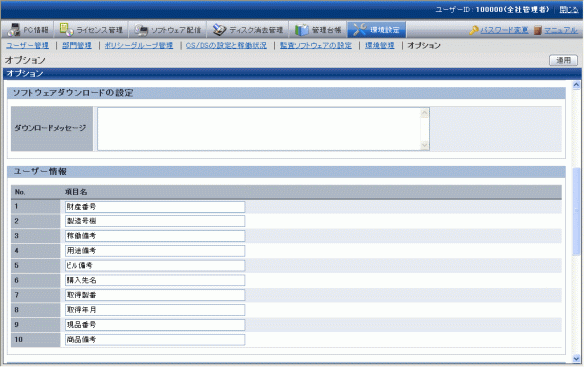
Task: Select the オプション submenu item
Action: click(x=424, y=45)
